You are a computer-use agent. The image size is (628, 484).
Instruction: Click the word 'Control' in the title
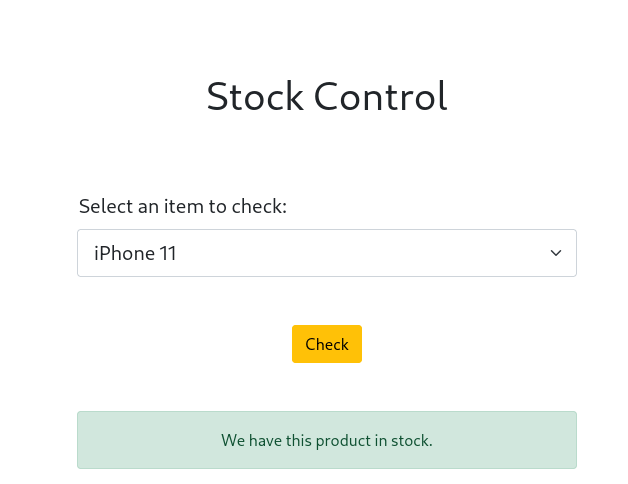point(380,97)
